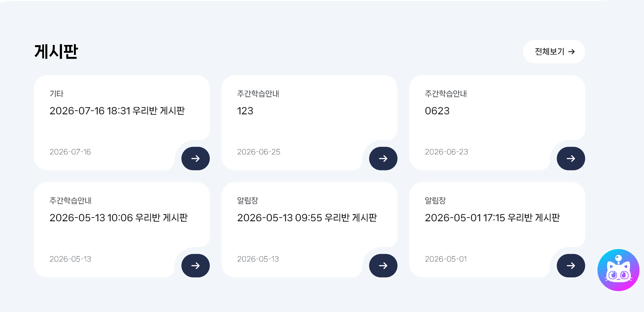Open post titled 2026-05-13 10:06 우리반 게시판
Viewport: 644px width, 312px height.
tap(118, 218)
